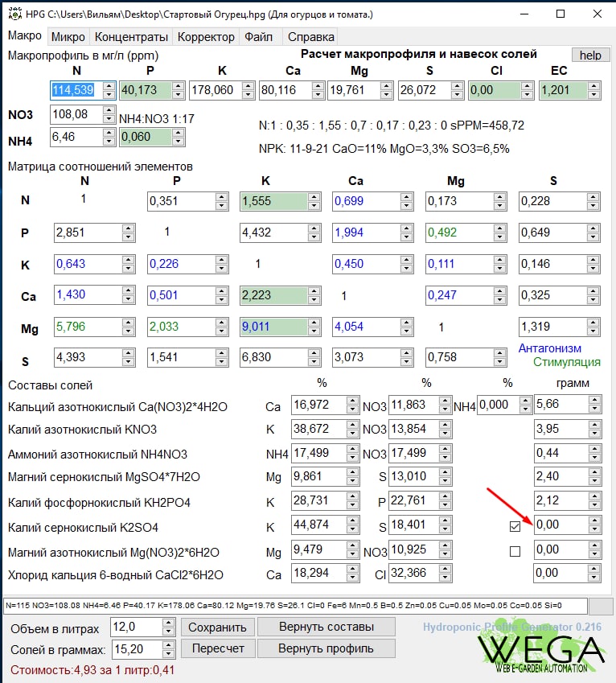
Task: Click the HPG app icon in title bar
Action: tap(14, 14)
